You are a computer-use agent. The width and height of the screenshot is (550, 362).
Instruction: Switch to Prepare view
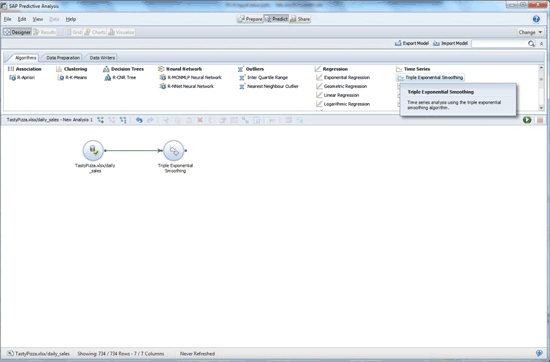click(250, 19)
